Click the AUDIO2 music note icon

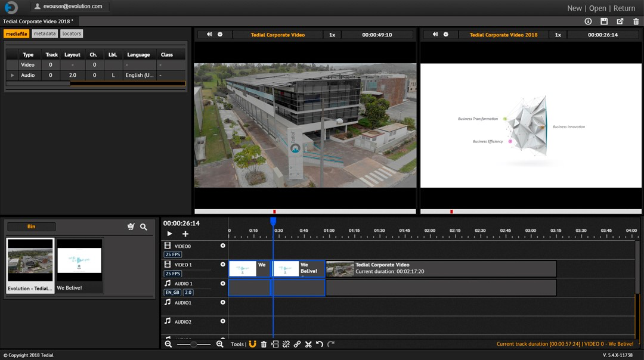click(x=168, y=321)
